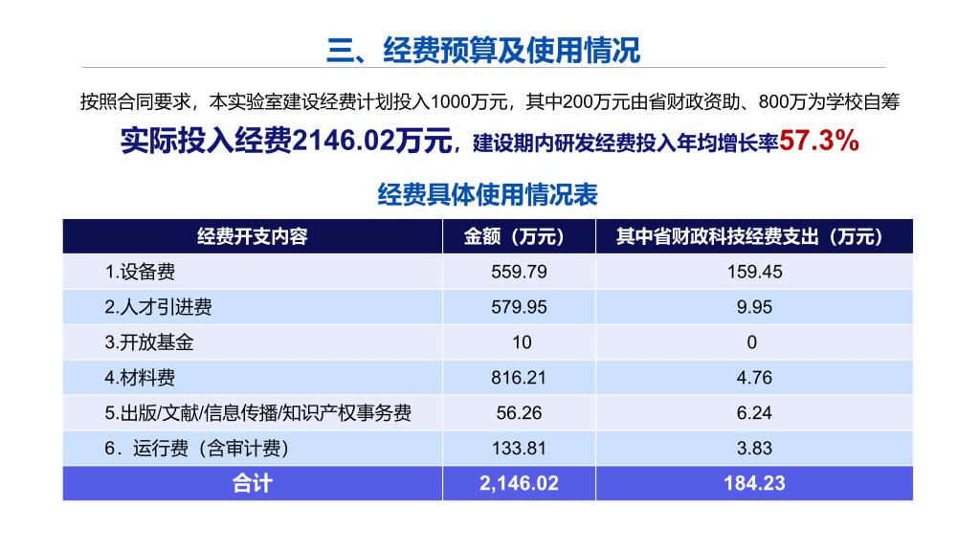
Task: Click the table caption 经费具体使用情况表
Action: 488,195
